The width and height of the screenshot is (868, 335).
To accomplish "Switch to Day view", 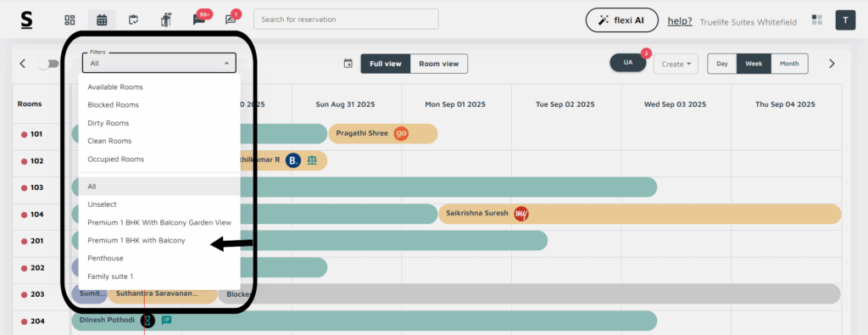I will [x=722, y=64].
